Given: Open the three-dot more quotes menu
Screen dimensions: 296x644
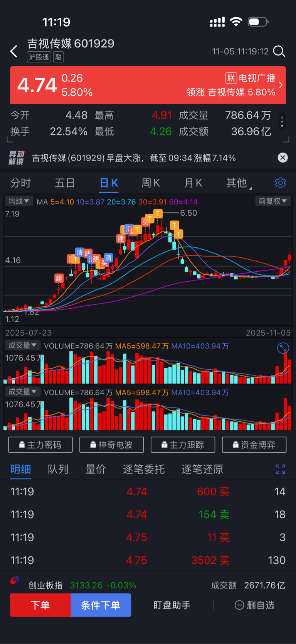Looking at the screenshot, I should click(x=282, y=122).
